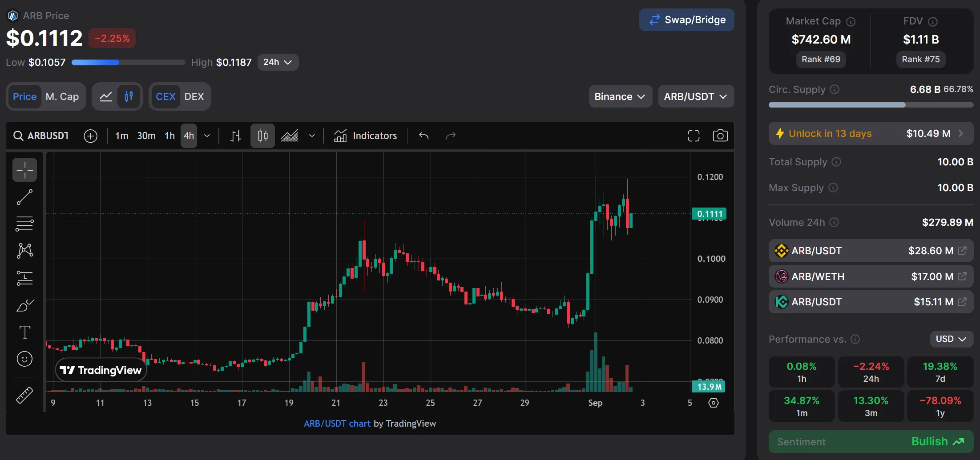Viewport: 980px width, 460px height.
Task: Switch chart to M. Cap view
Action: click(x=62, y=96)
